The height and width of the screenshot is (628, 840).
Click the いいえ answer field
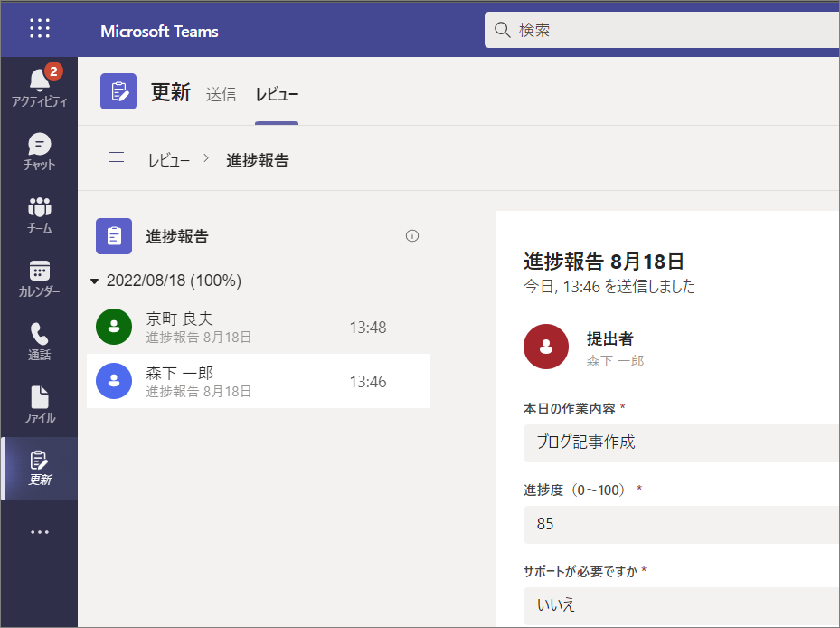tap(682, 606)
